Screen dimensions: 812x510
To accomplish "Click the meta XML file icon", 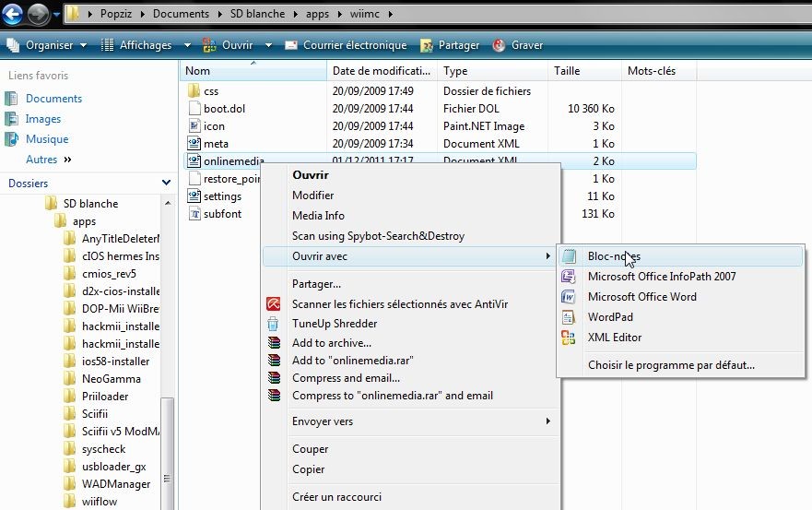I will [194, 144].
